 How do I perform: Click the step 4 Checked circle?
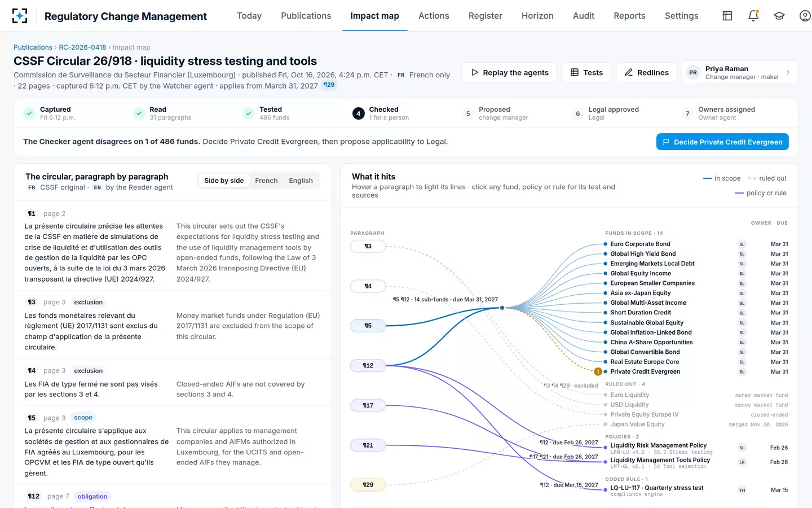358,113
